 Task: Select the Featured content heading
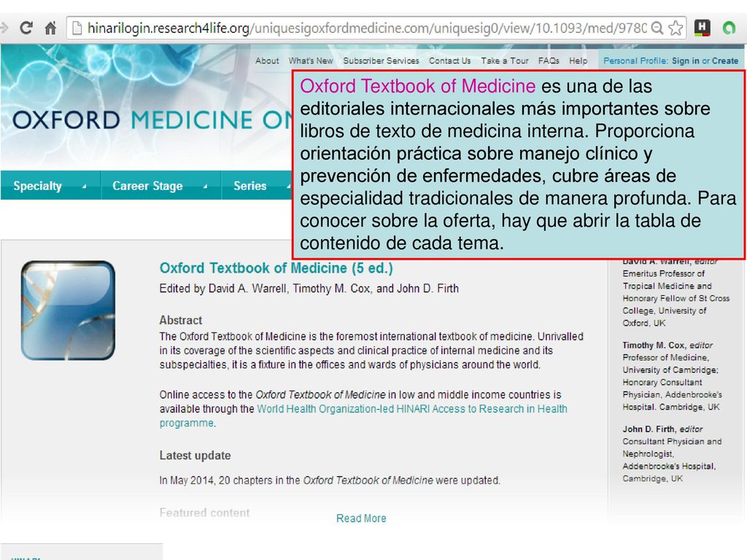click(x=204, y=513)
